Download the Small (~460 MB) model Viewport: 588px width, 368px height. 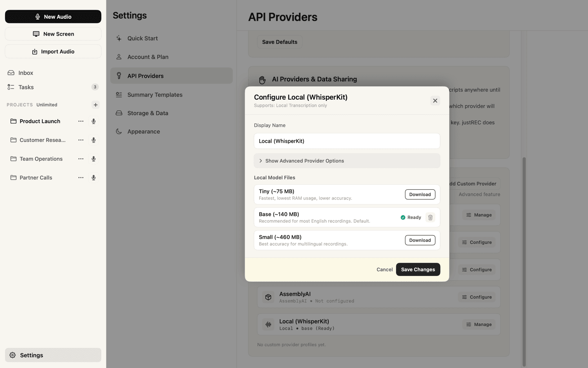tap(420, 240)
